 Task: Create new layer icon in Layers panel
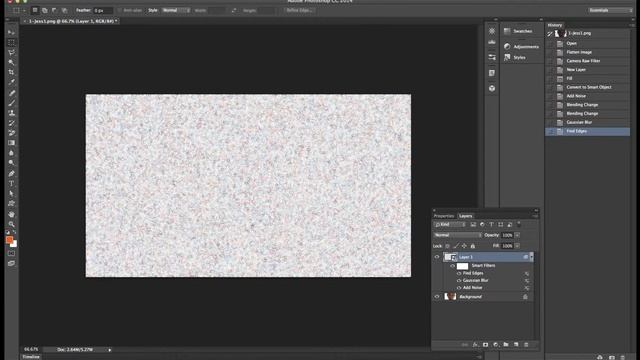pos(516,344)
